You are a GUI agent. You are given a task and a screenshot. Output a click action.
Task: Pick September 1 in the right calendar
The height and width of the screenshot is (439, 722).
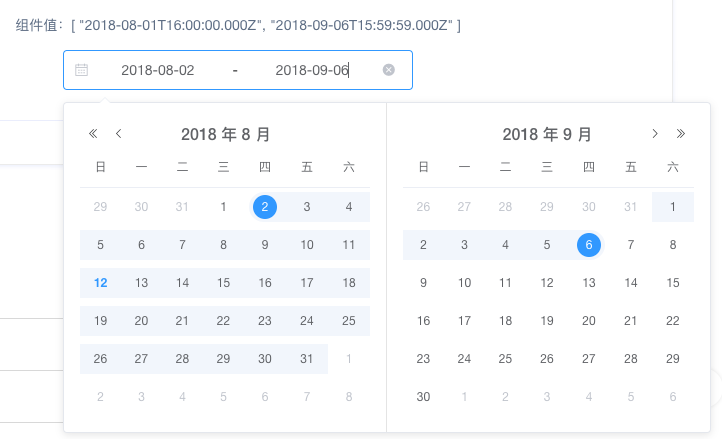point(673,207)
